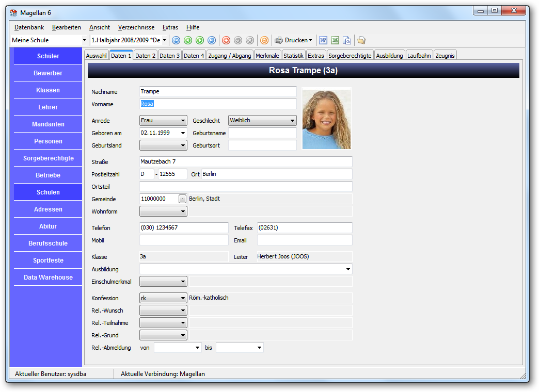Open the folder icon in toolbar
The height and width of the screenshot is (392, 539).
pos(361,40)
